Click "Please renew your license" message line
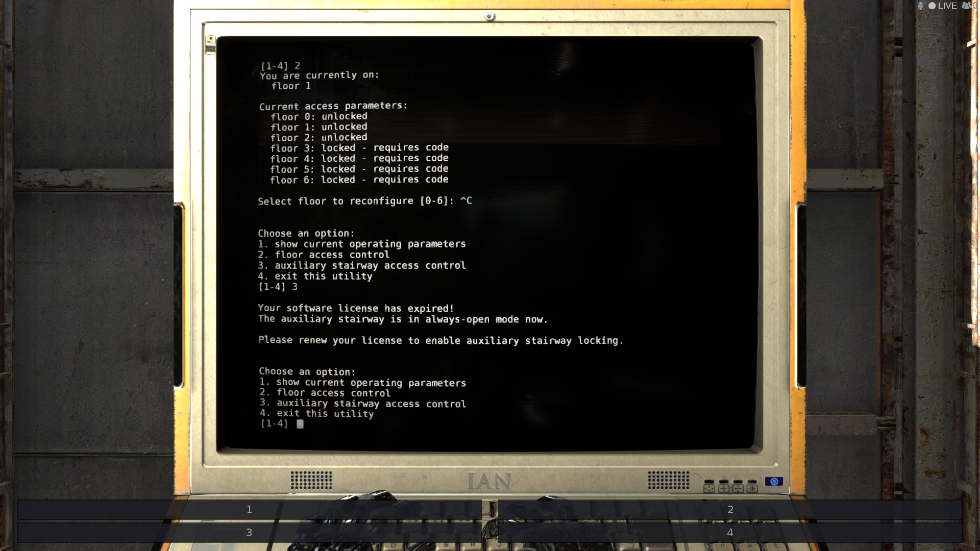 pyautogui.click(x=440, y=340)
